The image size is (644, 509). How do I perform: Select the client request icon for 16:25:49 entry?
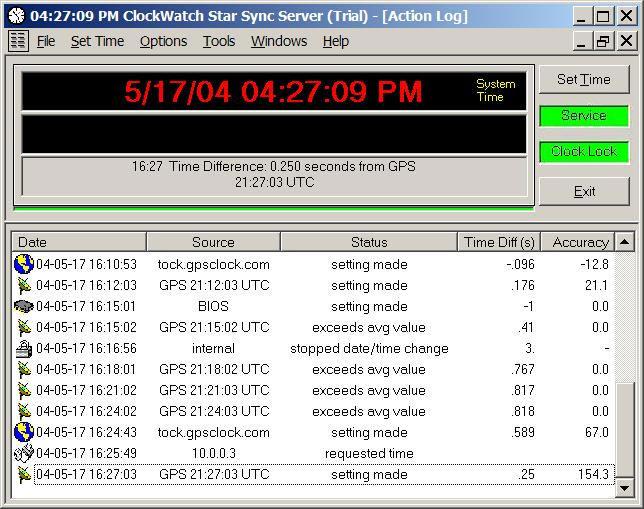point(24,454)
